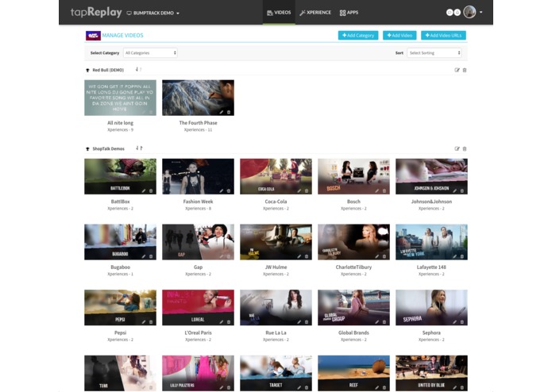The image size is (552, 392).
Task: Delete the Lafayette 148 video
Action: click(462, 256)
